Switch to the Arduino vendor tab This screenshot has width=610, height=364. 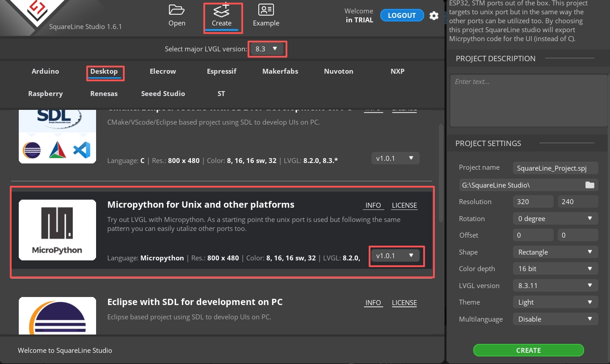45,71
